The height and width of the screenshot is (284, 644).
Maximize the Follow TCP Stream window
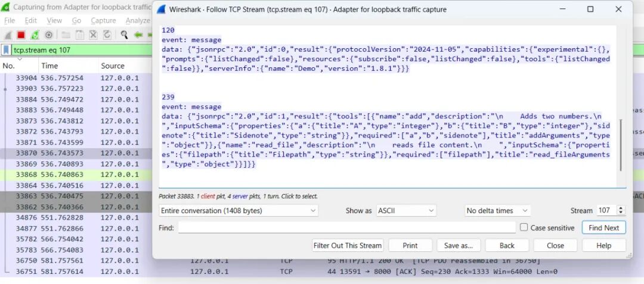point(590,9)
